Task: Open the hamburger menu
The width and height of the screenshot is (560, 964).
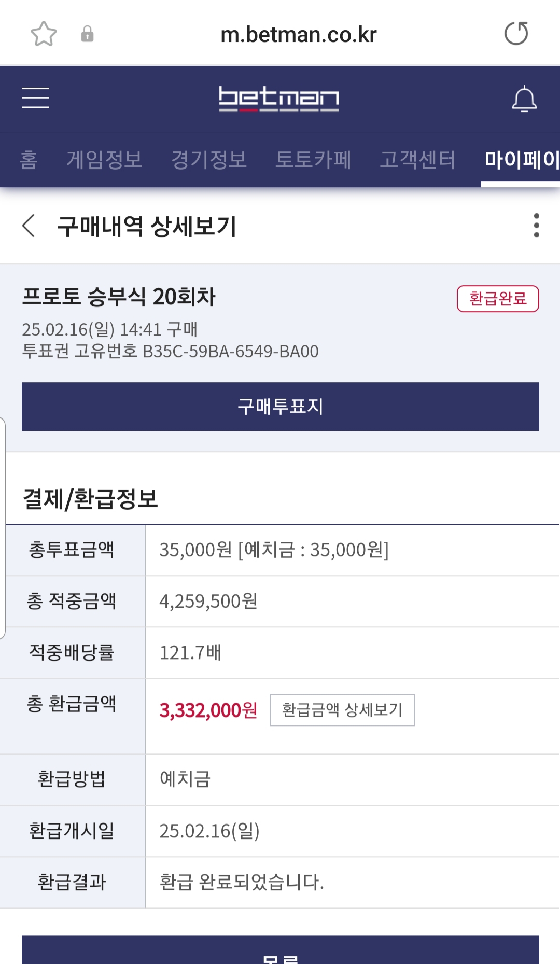Action: (35, 97)
